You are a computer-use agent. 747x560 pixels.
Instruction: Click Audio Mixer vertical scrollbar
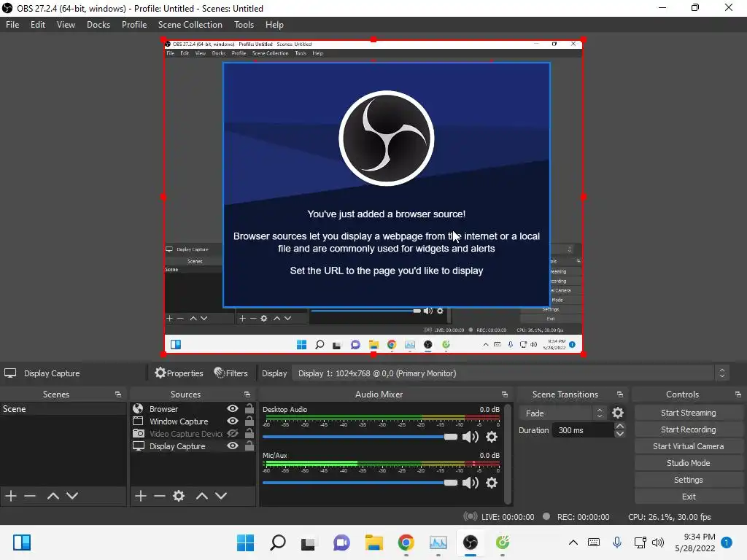(508, 454)
